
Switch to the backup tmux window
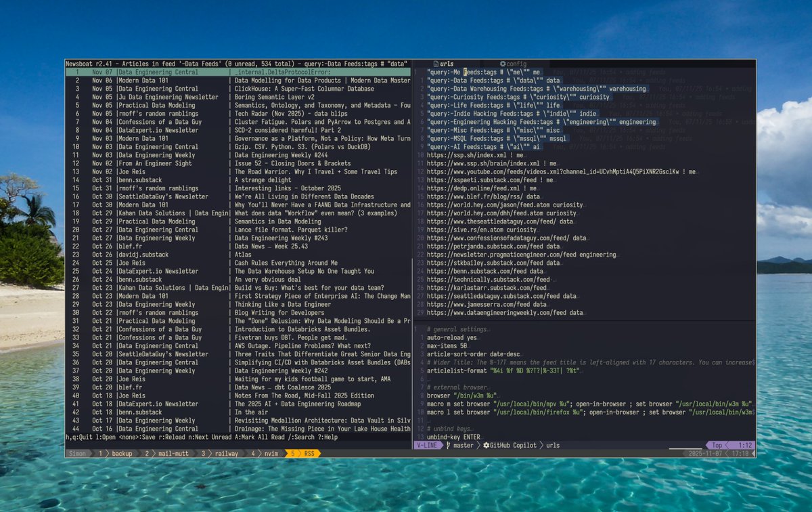point(122,453)
